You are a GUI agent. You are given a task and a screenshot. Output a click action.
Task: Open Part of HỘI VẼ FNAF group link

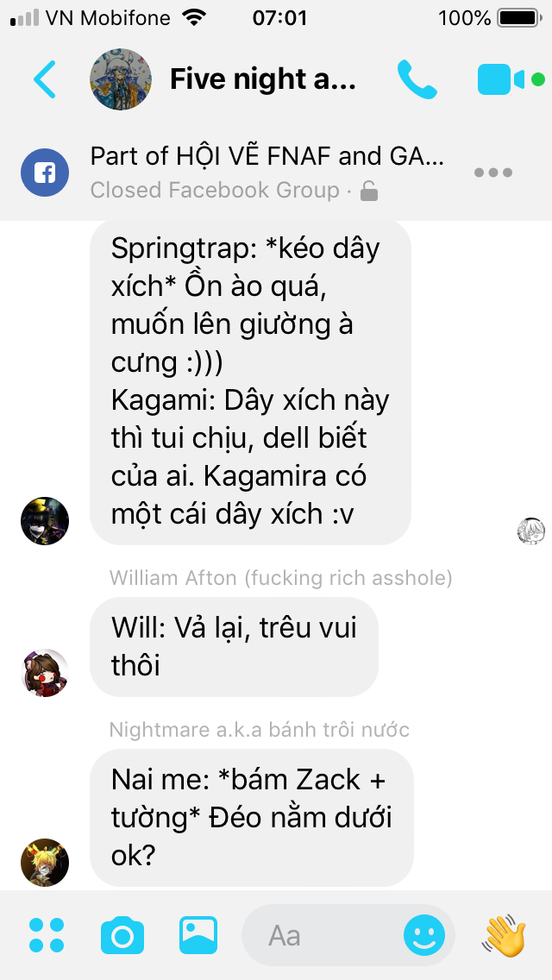pyautogui.click(x=267, y=156)
